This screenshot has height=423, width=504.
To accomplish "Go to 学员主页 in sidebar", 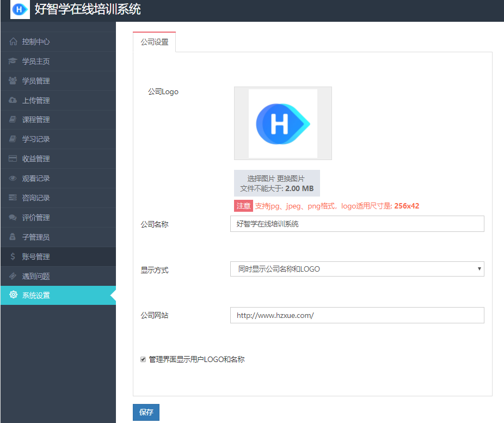I will pyautogui.click(x=58, y=61).
